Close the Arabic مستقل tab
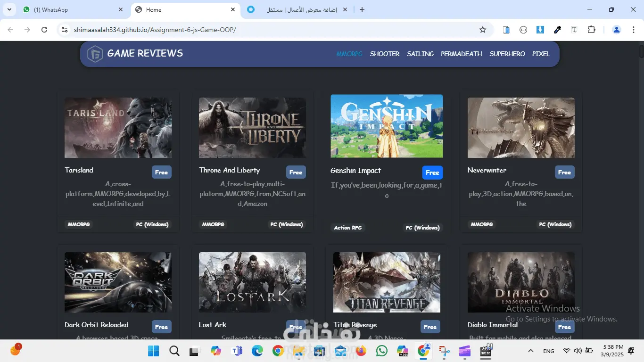Image resolution: width=644 pixels, height=362 pixels. [345, 9]
